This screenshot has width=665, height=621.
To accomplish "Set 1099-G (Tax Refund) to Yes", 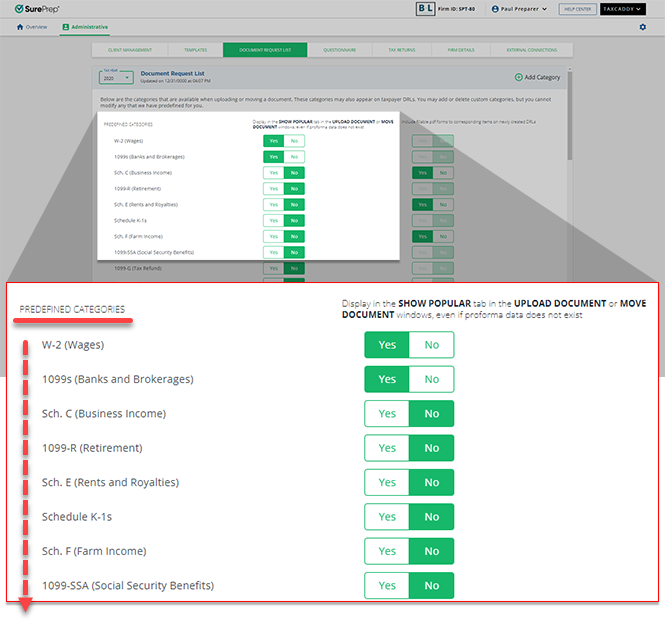I will coord(274,269).
